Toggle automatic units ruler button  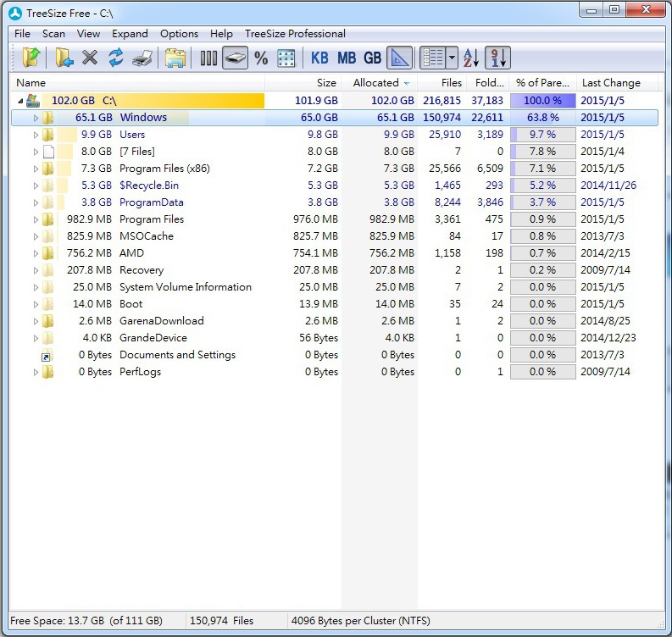399,58
